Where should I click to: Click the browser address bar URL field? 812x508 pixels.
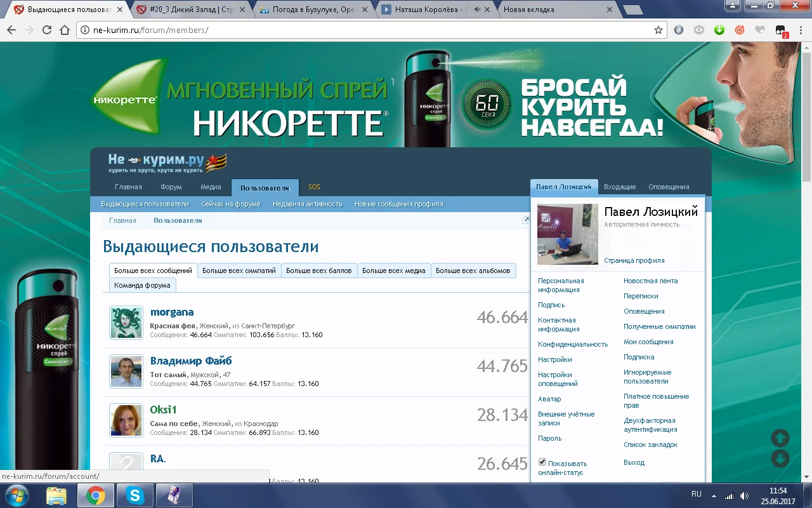[x=368, y=30]
